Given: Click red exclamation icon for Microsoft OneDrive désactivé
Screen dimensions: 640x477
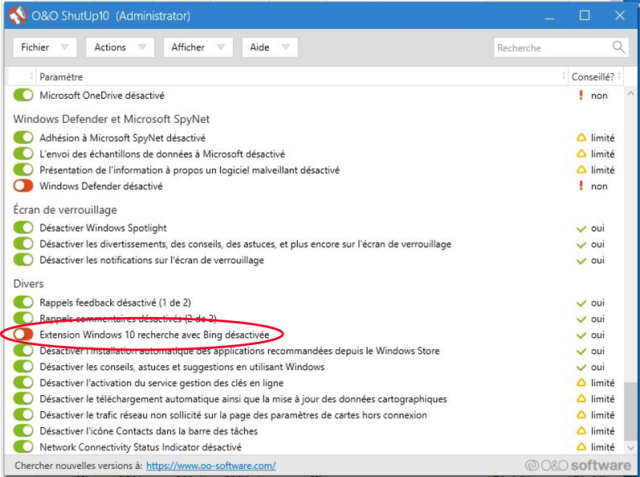Looking at the screenshot, I should pos(579,96).
